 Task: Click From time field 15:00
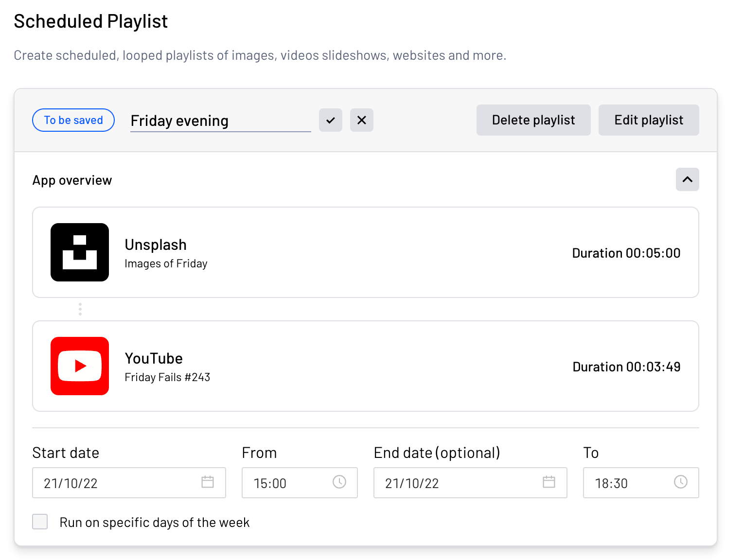(300, 483)
